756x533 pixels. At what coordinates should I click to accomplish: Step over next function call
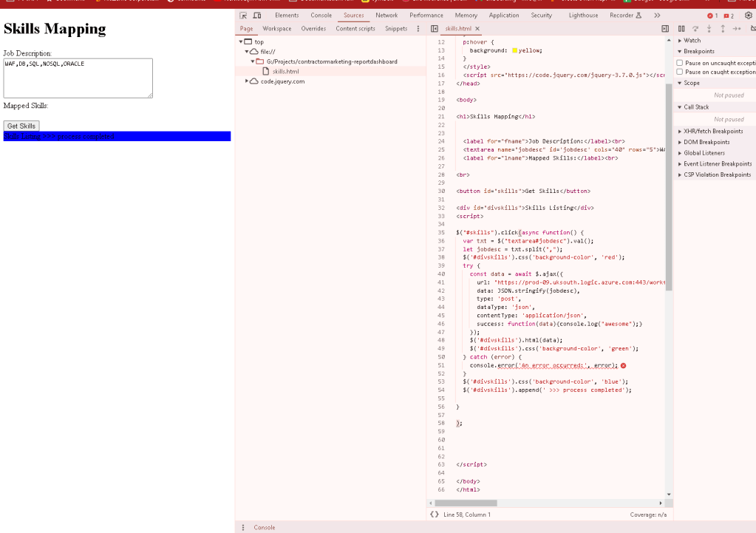695,28
